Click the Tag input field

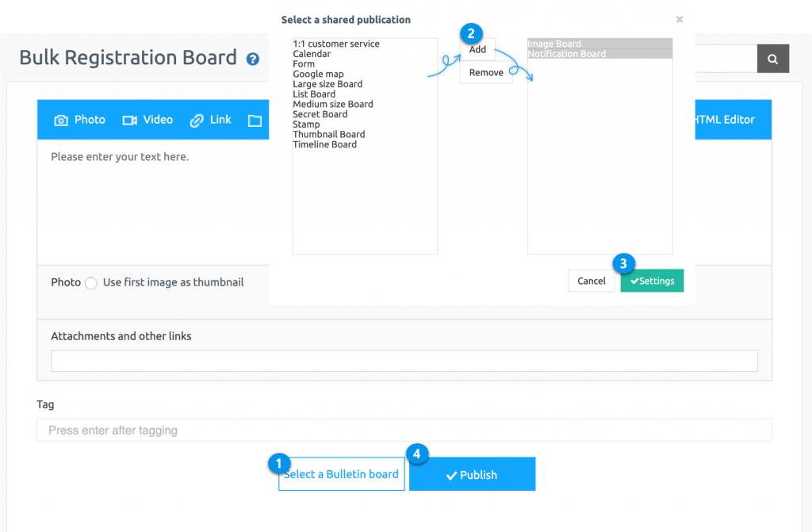click(x=404, y=430)
